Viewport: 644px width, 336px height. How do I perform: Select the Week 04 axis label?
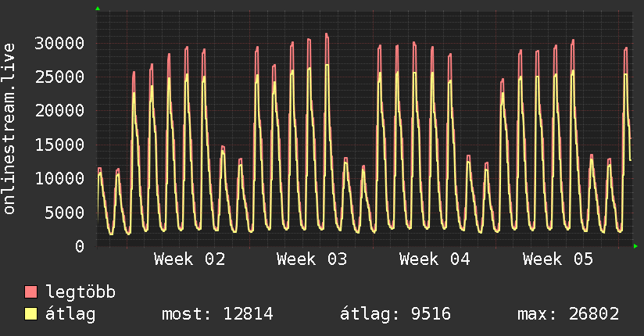click(435, 259)
